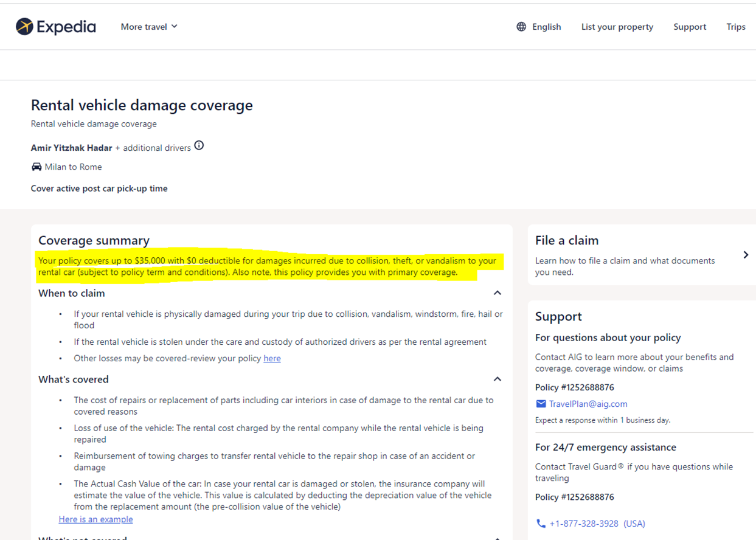
Task: Click the info icon after additional drivers
Action: coord(199,145)
